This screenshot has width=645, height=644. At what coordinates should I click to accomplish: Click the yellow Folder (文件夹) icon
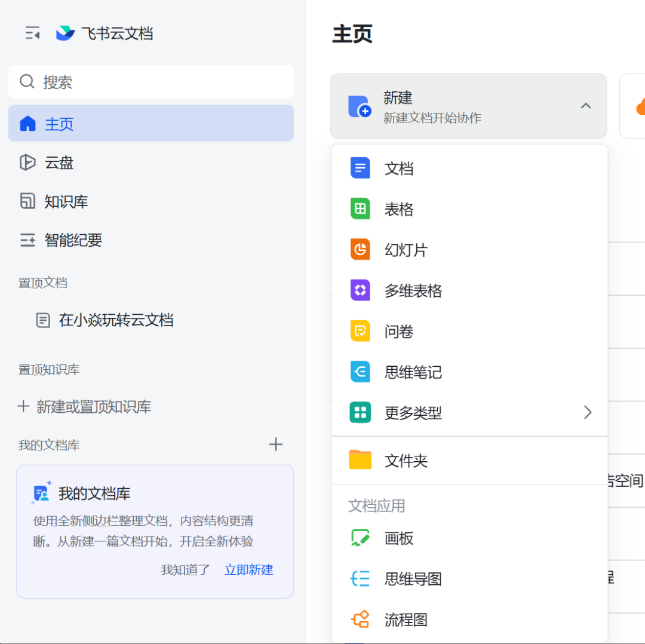(360, 460)
